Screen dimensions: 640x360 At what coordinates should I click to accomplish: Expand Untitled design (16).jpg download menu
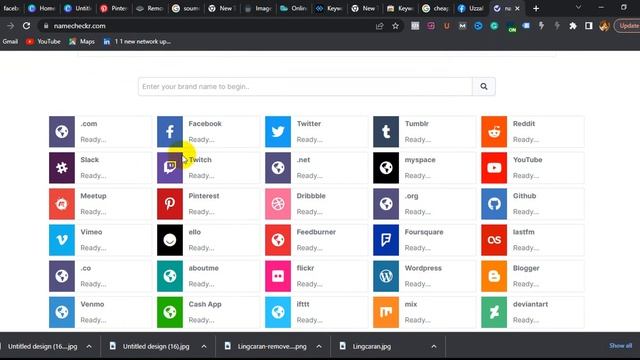tap(204, 347)
